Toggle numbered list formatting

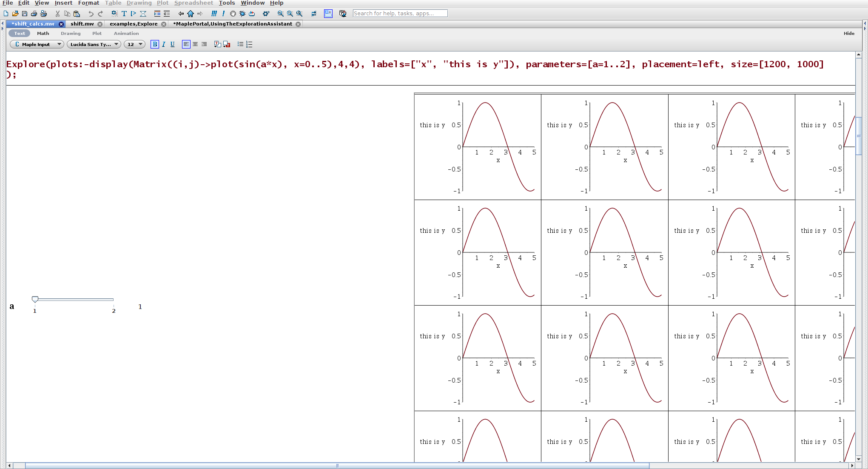click(249, 44)
